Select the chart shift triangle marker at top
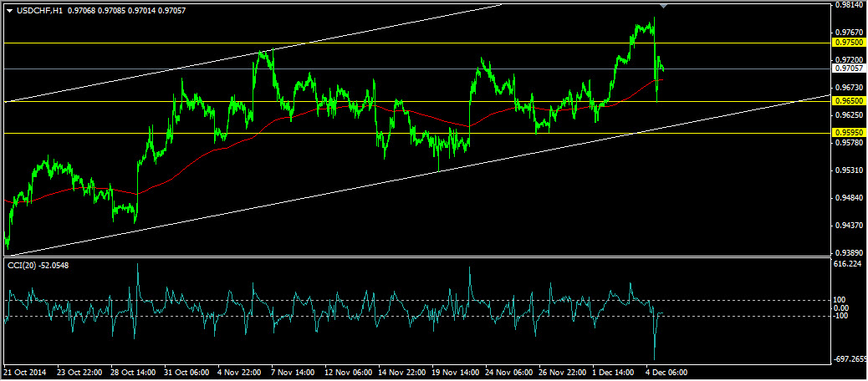This screenshot has width=868, height=381. [x=664, y=5]
